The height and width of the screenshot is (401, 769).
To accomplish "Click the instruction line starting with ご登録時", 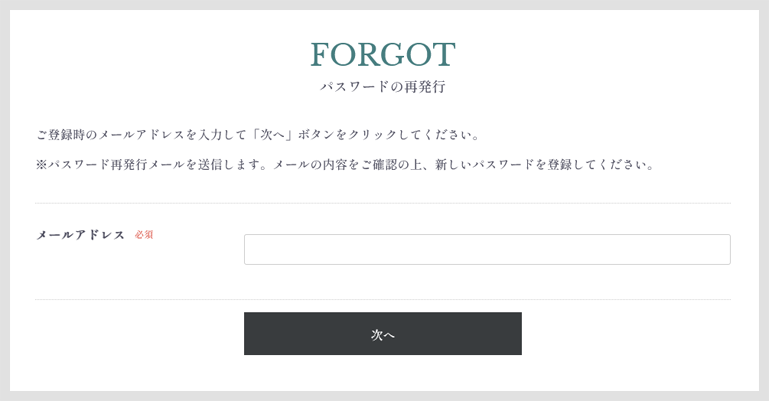I will click(260, 134).
